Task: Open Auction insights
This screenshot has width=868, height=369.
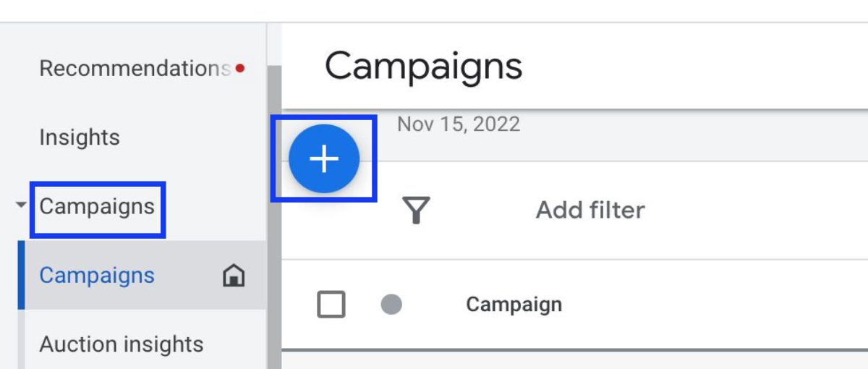Action: (122, 344)
